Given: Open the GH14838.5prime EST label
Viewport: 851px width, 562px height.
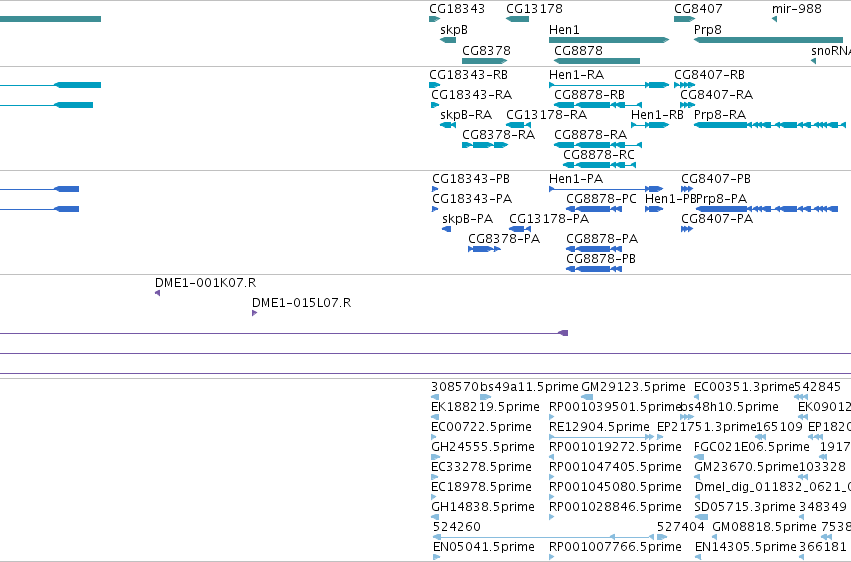Looking at the screenshot, I should point(483,507).
